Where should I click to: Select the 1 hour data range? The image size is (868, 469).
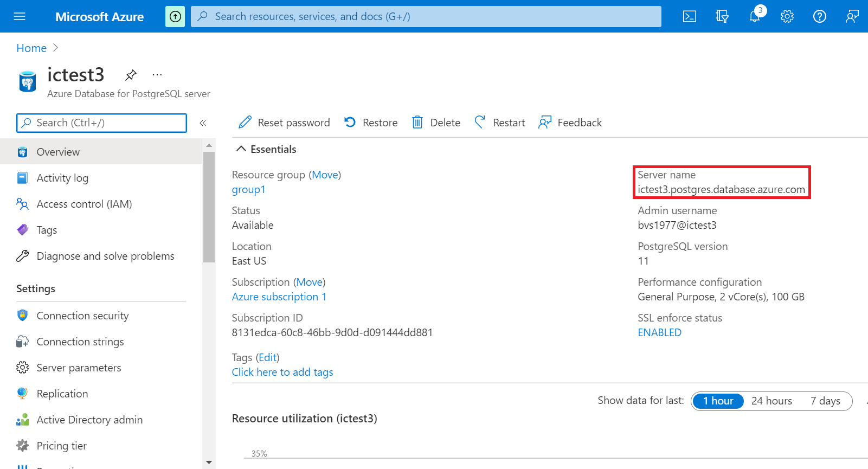pyautogui.click(x=718, y=401)
